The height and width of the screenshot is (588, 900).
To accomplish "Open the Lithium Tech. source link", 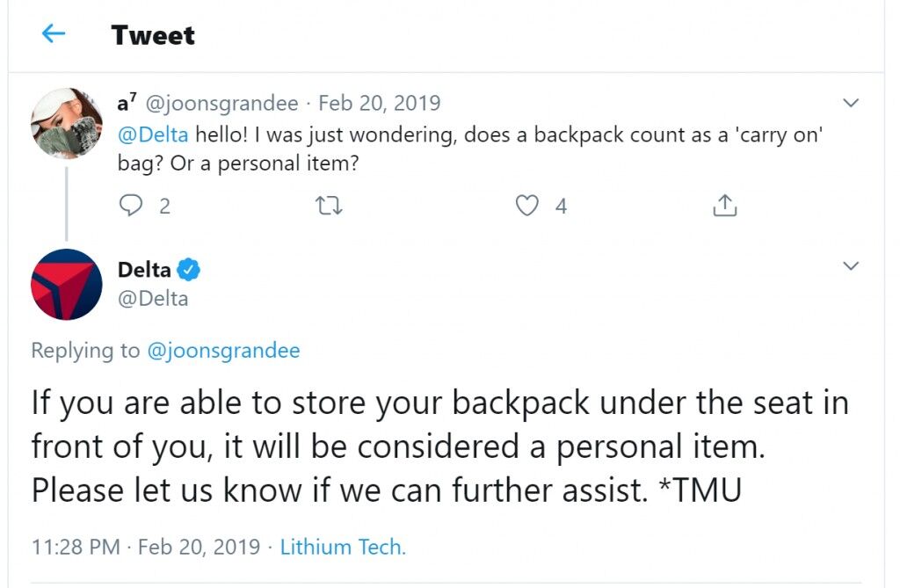I will (x=343, y=547).
